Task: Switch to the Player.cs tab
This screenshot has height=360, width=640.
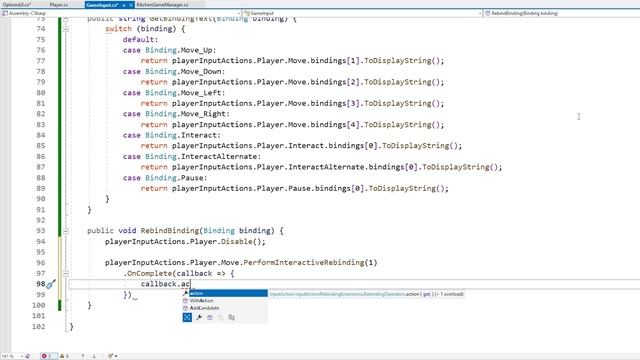Action: [59, 5]
